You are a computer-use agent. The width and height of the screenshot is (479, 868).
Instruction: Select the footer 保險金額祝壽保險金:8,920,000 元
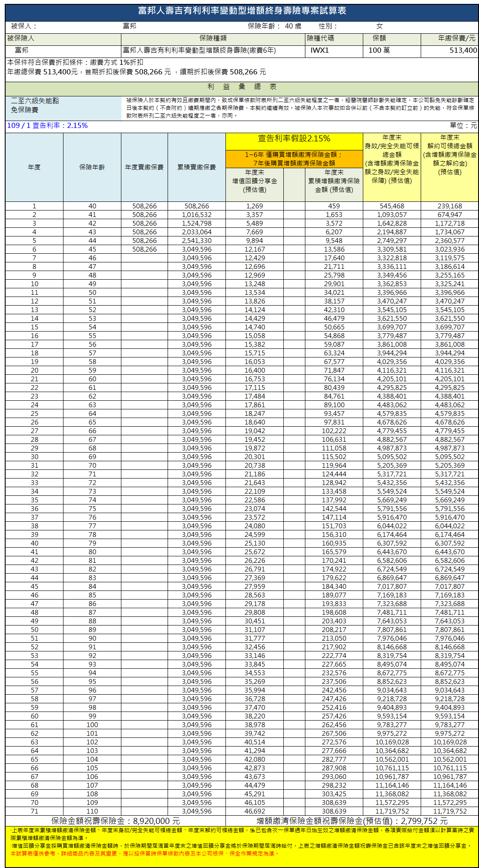pos(115,821)
